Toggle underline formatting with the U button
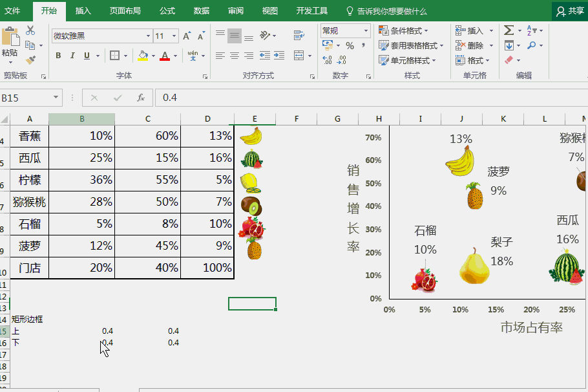Screen dimensions: 588x392 [x=86, y=56]
